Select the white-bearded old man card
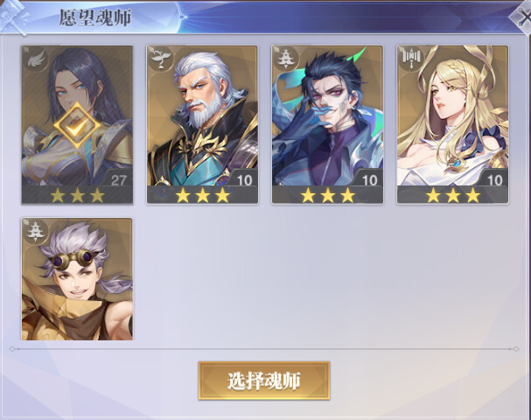531x420 pixels. [202, 124]
